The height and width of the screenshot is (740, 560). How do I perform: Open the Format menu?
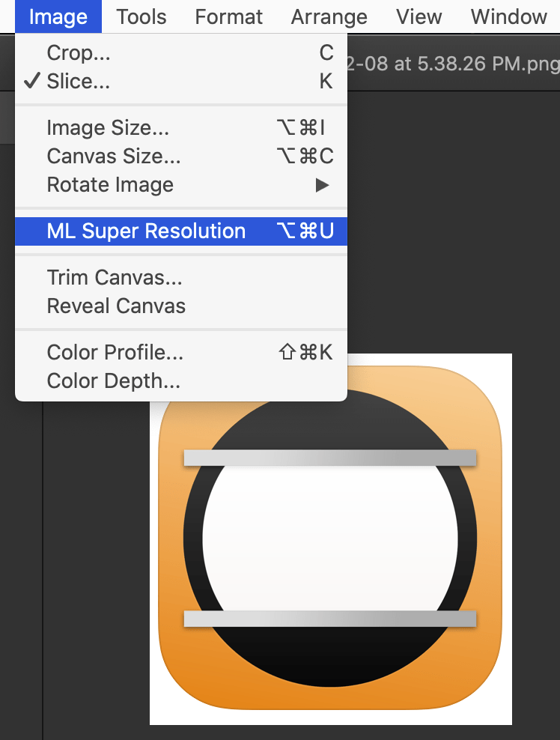point(229,17)
